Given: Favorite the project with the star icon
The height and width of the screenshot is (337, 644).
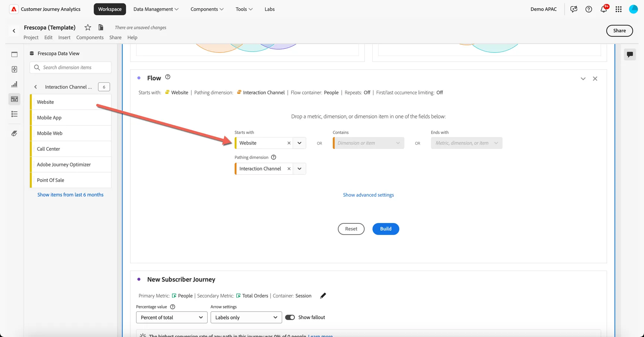Looking at the screenshot, I should click(88, 27).
